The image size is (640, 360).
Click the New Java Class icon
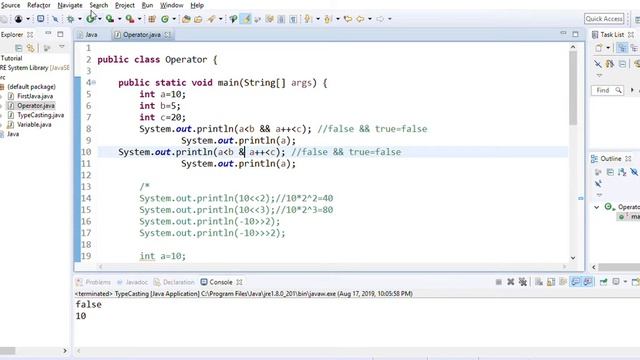pos(165,19)
